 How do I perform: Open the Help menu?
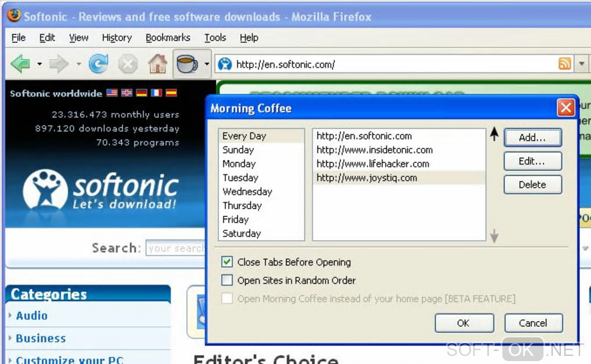coord(249,38)
